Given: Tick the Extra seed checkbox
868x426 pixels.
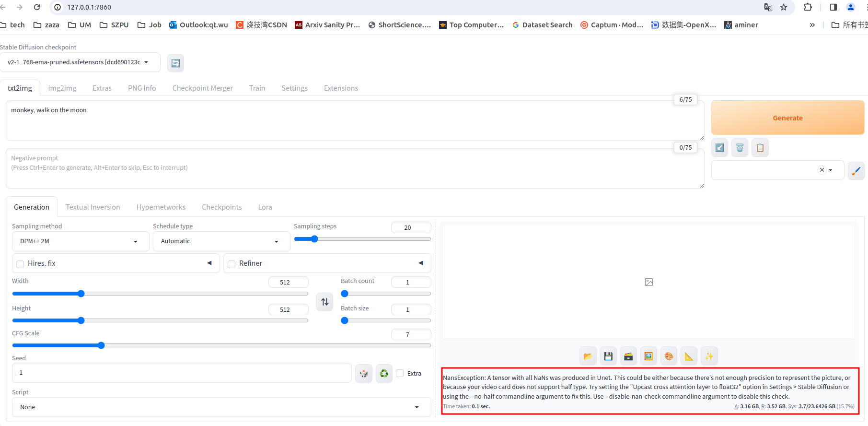Looking at the screenshot, I should point(400,373).
